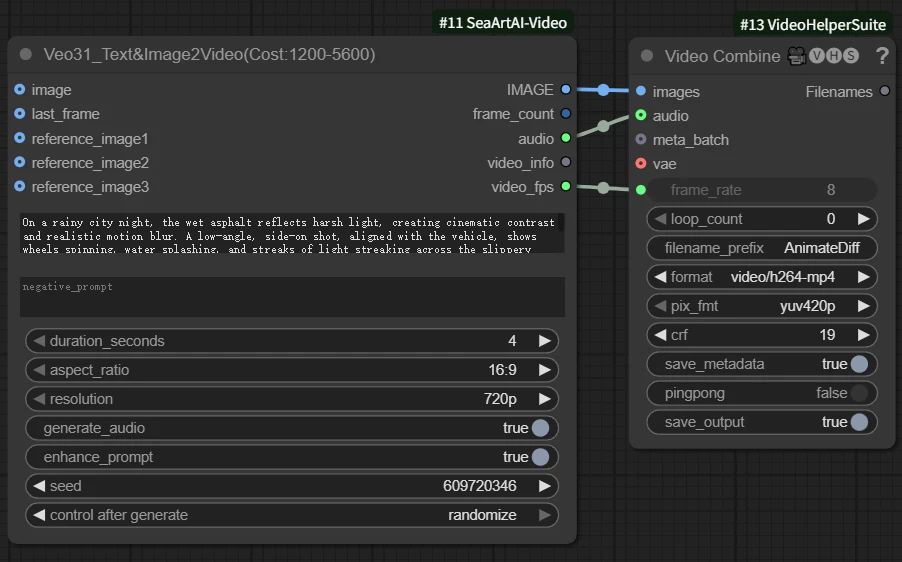
Task: Click the VHS film camera icon
Action: tap(796, 56)
